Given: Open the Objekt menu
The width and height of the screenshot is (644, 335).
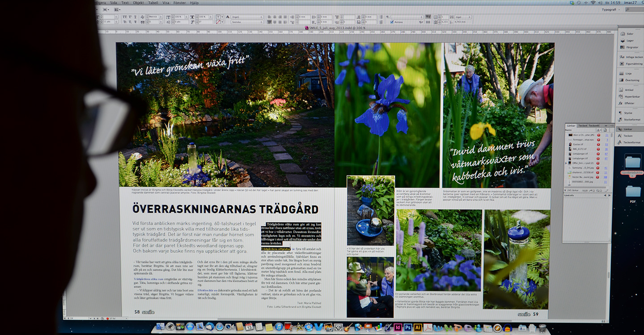Looking at the screenshot, I should [x=138, y=3].
